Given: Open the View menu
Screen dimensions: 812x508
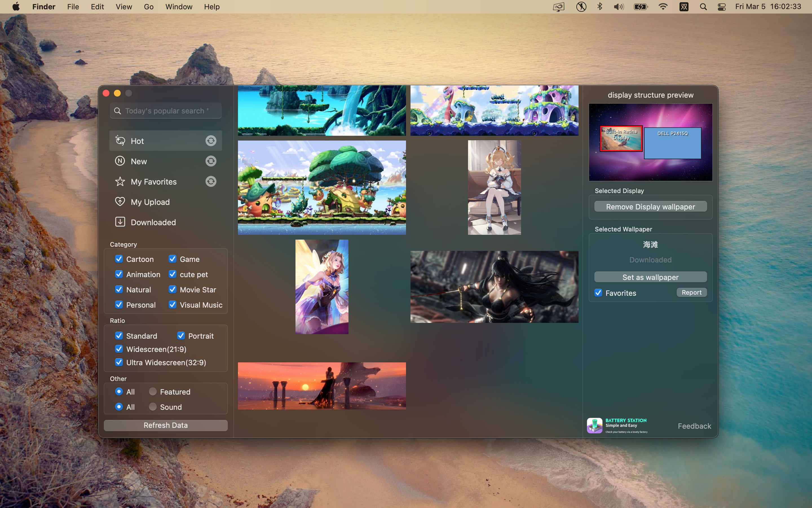Looking at the screenshot, I should coord(124,7).
